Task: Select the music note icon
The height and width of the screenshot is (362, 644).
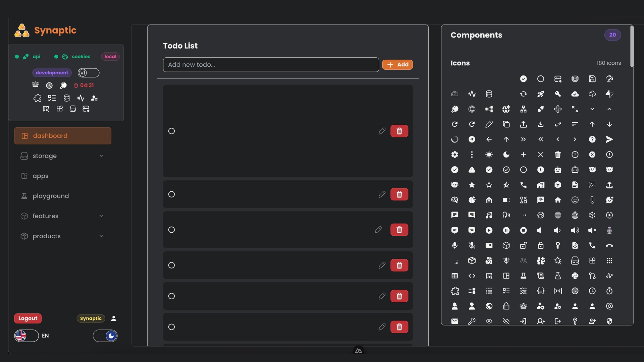Action: point(489,215)
